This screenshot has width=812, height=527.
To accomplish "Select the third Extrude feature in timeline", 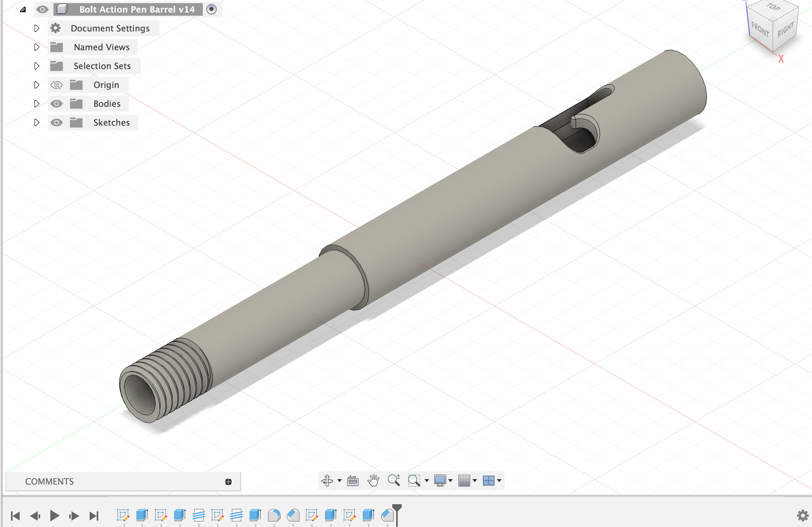I will tap(255, 515).
